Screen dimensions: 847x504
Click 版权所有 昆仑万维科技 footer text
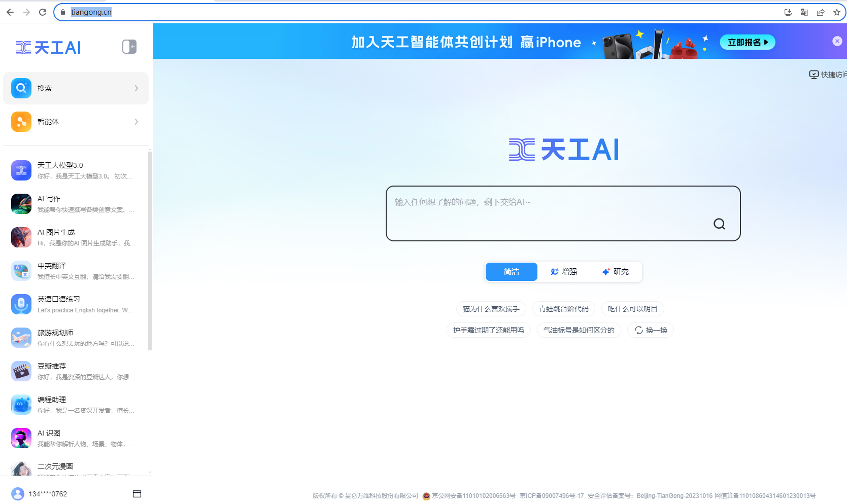click(365, 496)
